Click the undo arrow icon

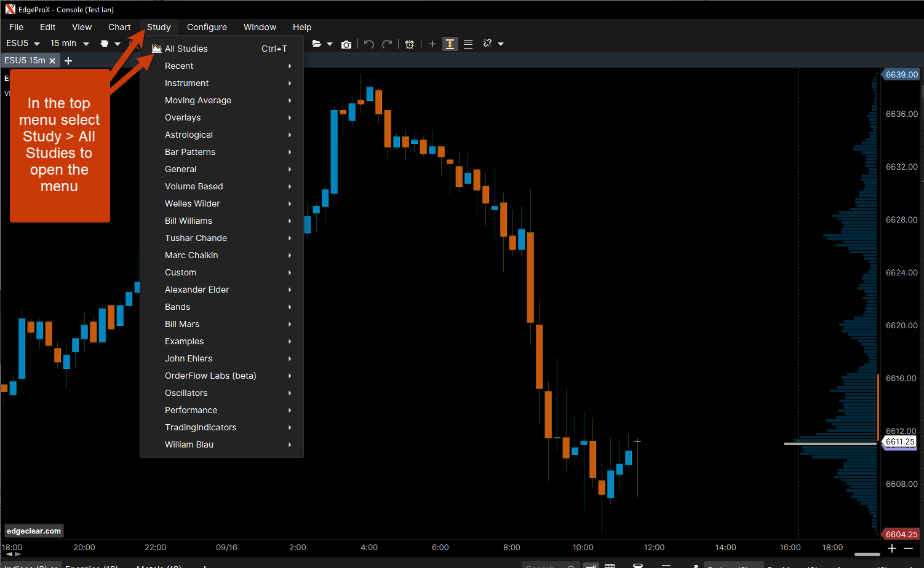[x=369, y=44]
